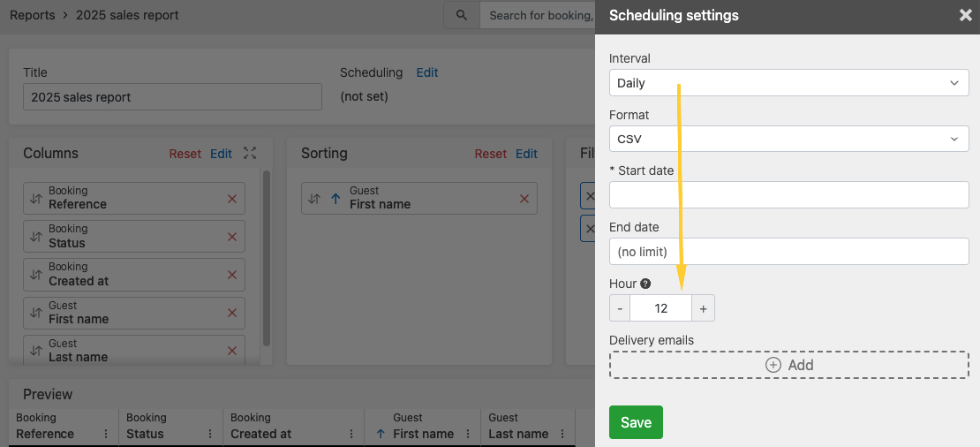The width and height of the screenshot is (980, 447).
Task: Expand the Columns panel to fullscreen
Action: tap(250, 153)
